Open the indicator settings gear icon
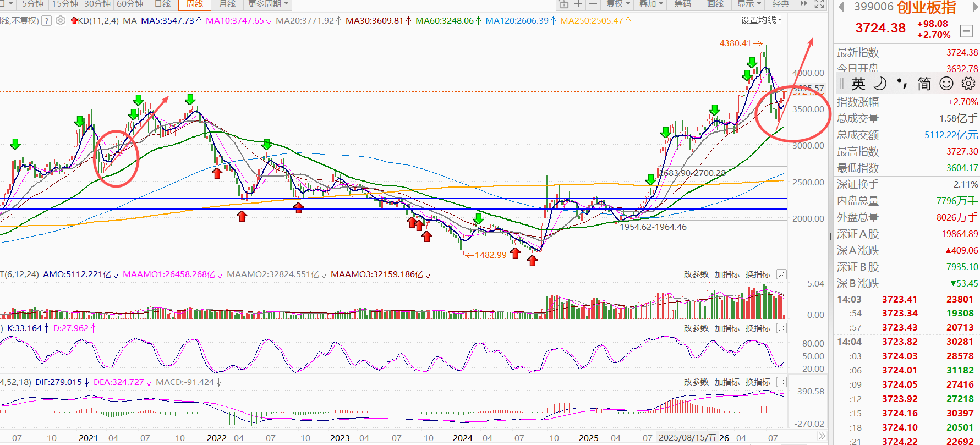 [x=61, y=20]
